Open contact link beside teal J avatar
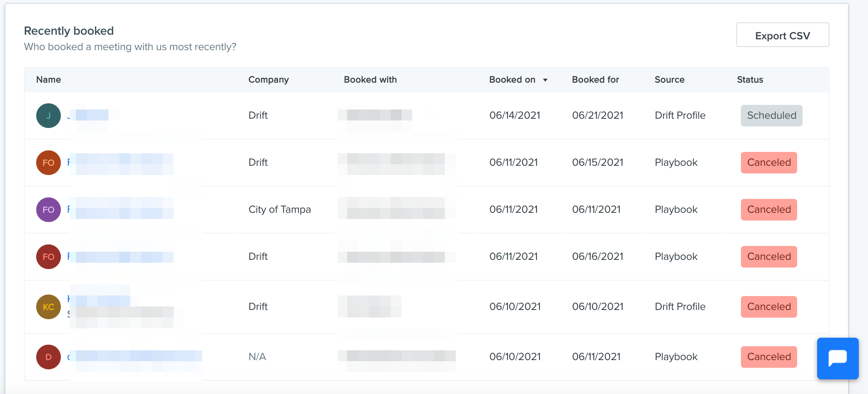This screenshot has width=868, height=394. 88,115
